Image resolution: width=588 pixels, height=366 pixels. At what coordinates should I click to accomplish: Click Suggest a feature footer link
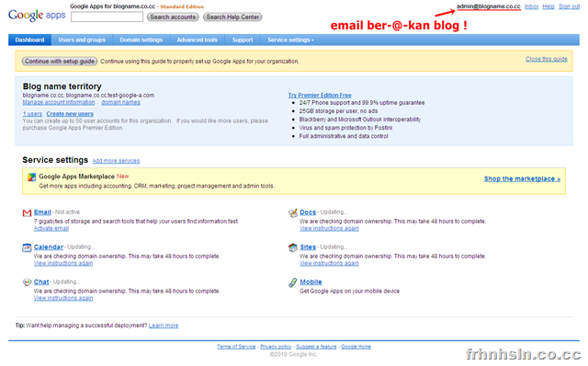point(316,347)
